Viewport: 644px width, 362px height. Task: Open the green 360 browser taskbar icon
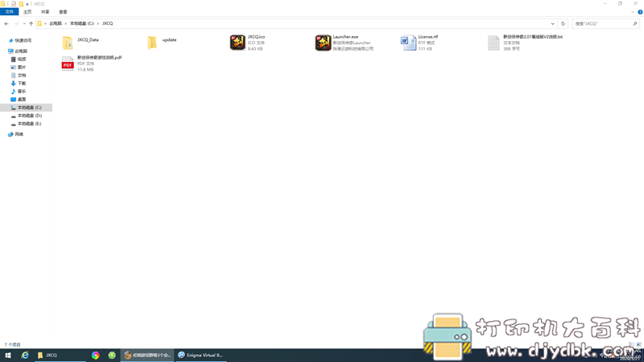tap(112, 355)
